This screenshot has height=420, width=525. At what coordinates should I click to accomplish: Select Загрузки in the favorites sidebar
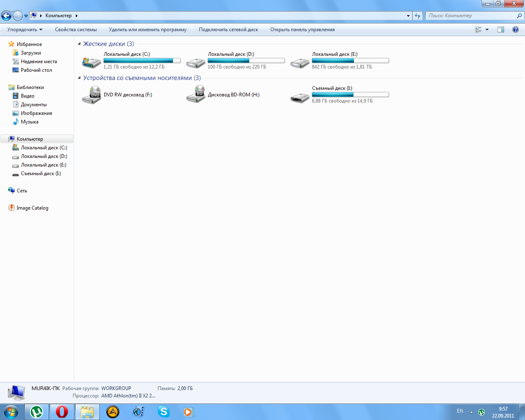[x=31, y=53]
